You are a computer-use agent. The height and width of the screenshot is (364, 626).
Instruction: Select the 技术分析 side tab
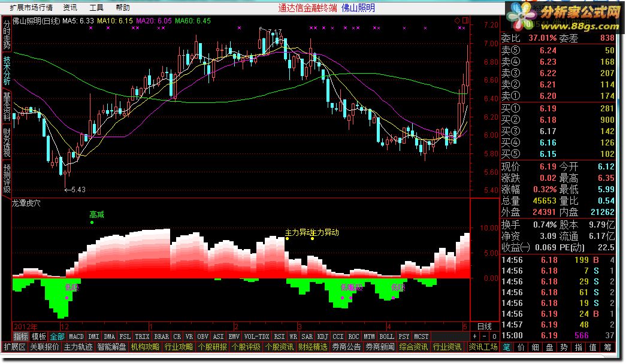(7, 70)
